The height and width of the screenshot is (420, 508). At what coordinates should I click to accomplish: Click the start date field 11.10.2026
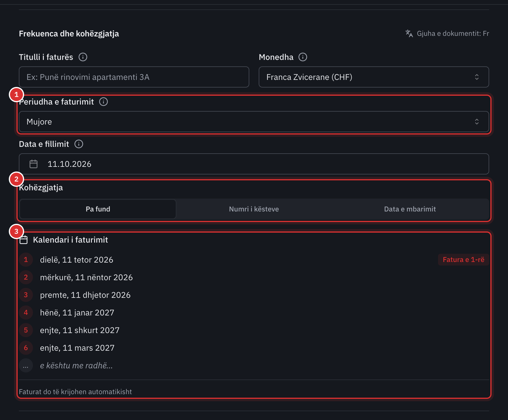[254, 164]
